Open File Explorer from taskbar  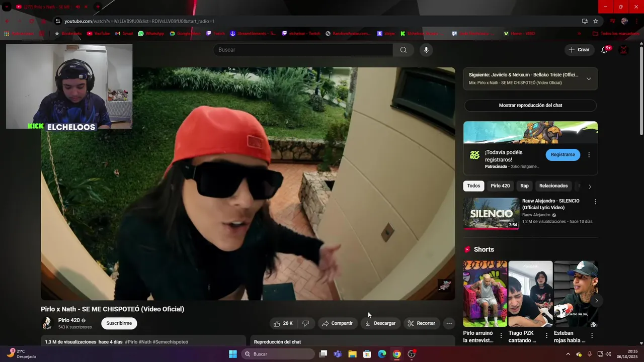point(352,354)
